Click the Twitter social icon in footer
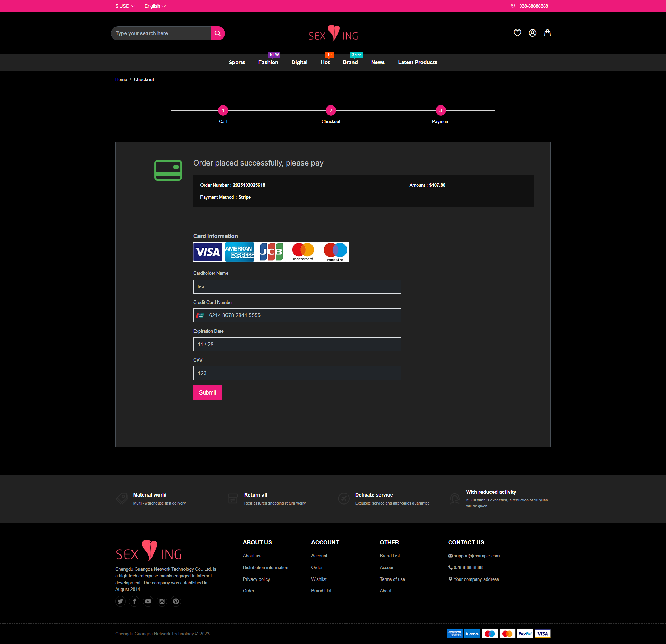The image size is (666, 644). [x=120, y=601]
